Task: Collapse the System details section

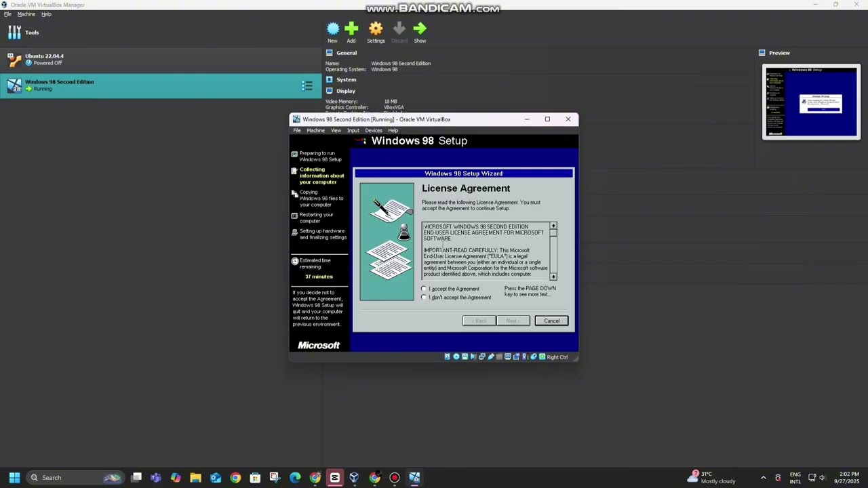Action: [346, 79]
